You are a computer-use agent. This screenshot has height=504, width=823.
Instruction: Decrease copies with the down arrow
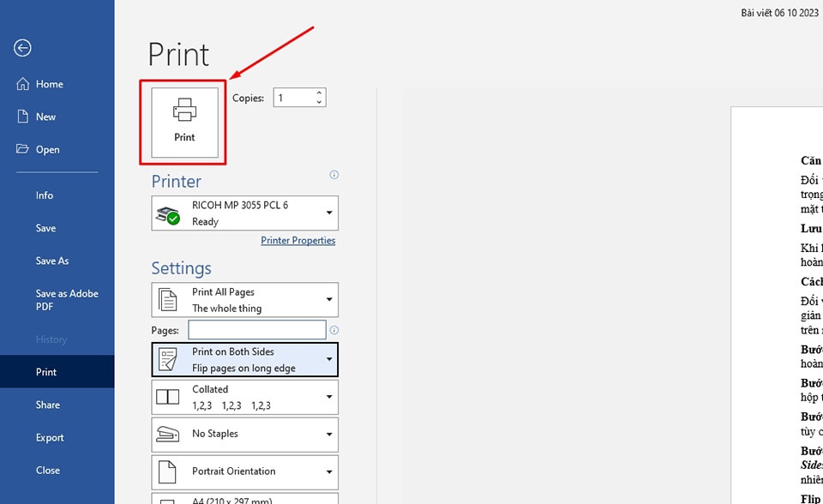[319, 102]
